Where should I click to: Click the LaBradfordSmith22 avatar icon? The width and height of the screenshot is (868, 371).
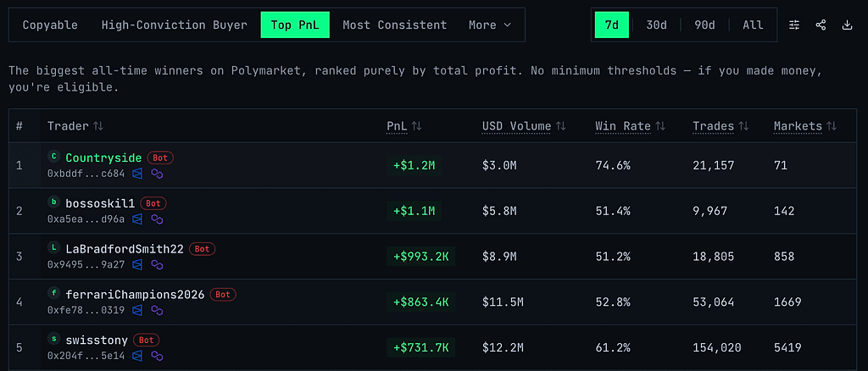(53, 247)
